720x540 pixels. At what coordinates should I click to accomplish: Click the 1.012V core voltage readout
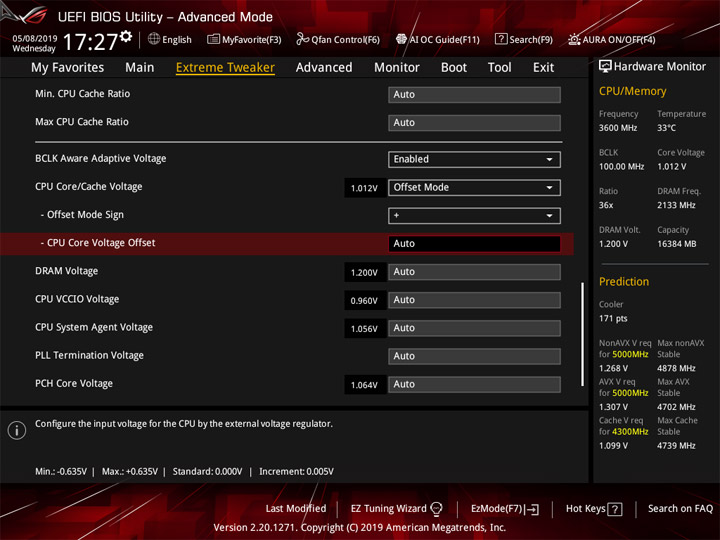click(364, 188)
